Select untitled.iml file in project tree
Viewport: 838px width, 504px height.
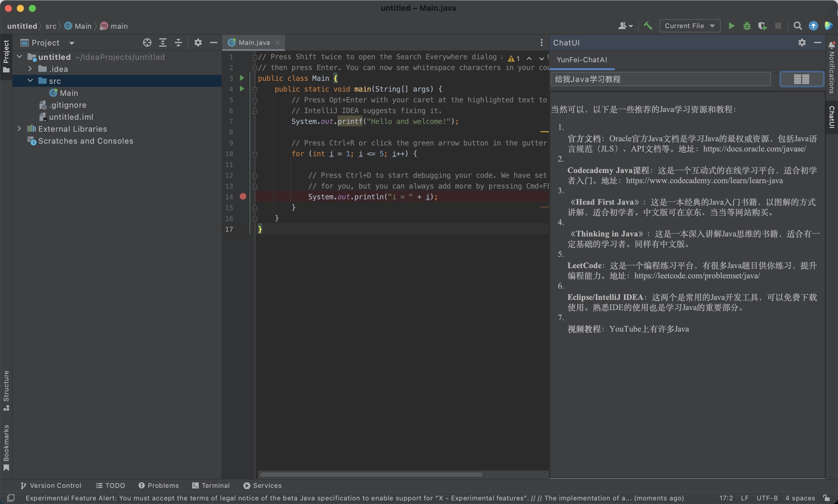coord(66,116)
